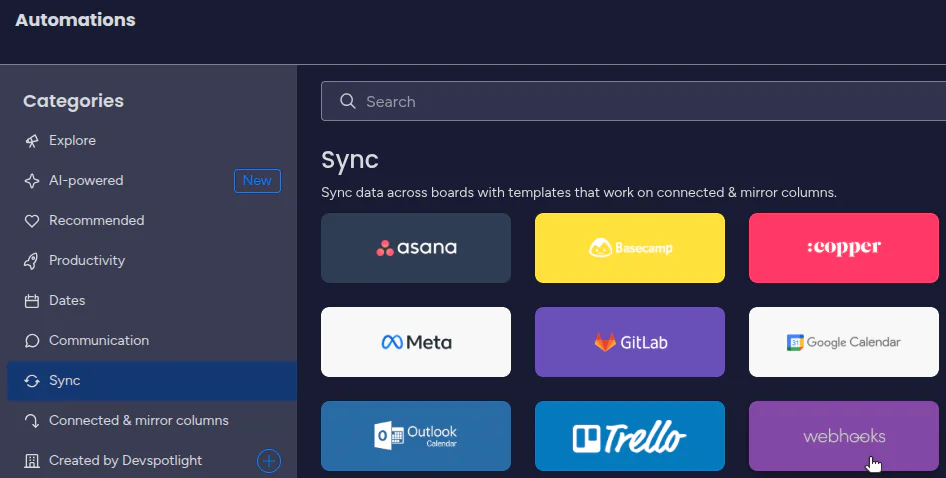Click the plus icon beside Created by Devspotlight
The height and width of the screenshot is (478, 946).
point(269,461)
